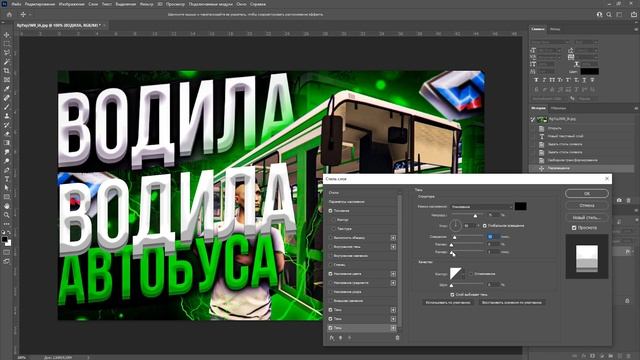
Task: Select the Hand tool
Action: [7, 206]
